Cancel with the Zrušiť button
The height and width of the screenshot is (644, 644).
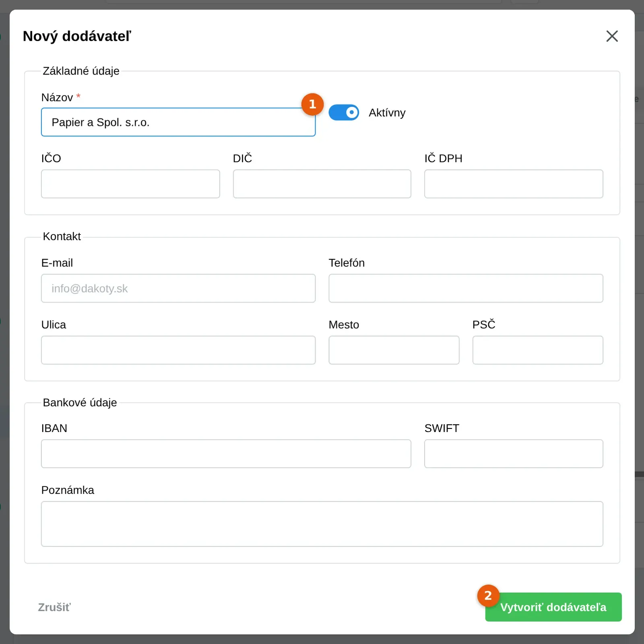[54, 607]
